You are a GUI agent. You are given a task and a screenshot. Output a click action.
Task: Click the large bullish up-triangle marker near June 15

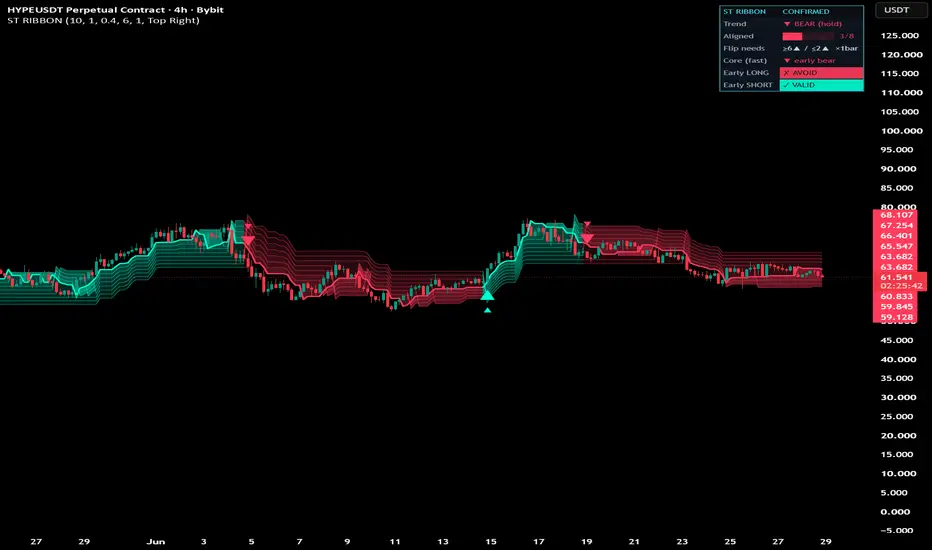[487, 295]
